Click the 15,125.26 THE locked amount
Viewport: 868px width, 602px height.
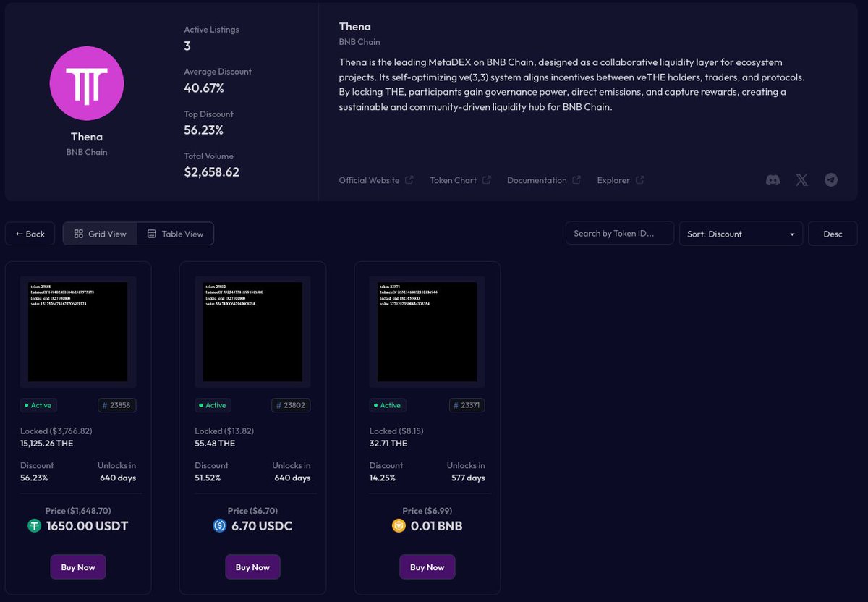click(x=47, y=443)
